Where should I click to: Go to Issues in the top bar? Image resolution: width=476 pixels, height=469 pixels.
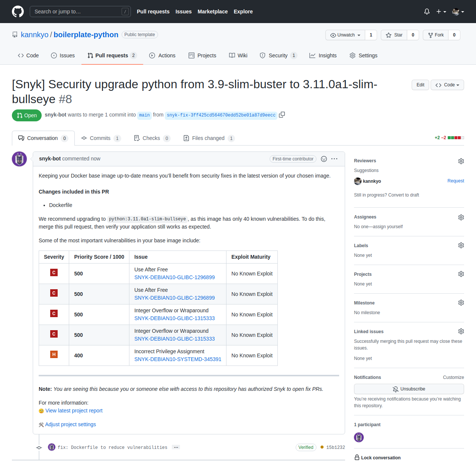(183, 12)
